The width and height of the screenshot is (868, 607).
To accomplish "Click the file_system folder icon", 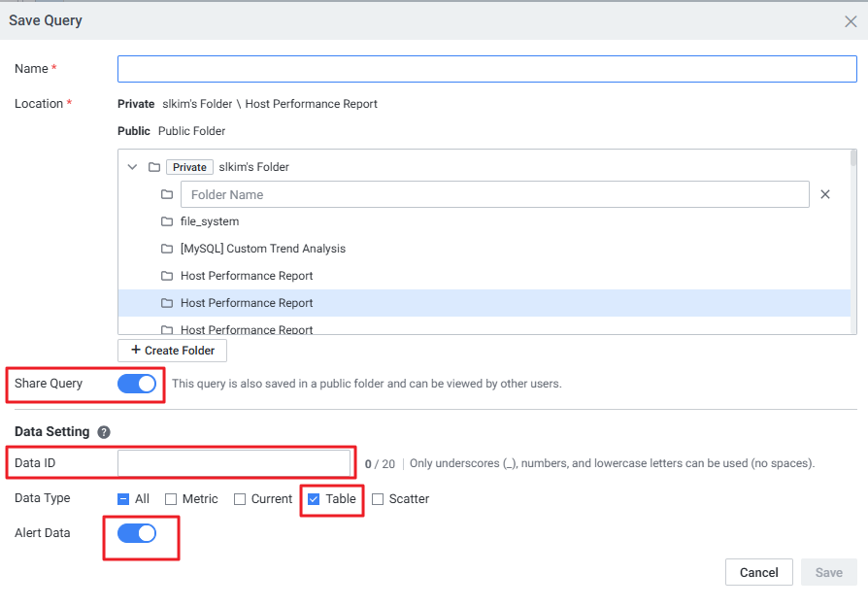I will (167, 221).
